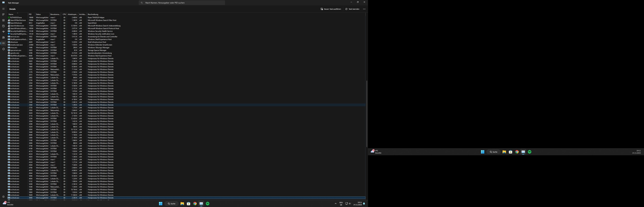Select the spoolsv.exe process row
The image size is (644, 207).
point(15,53)
